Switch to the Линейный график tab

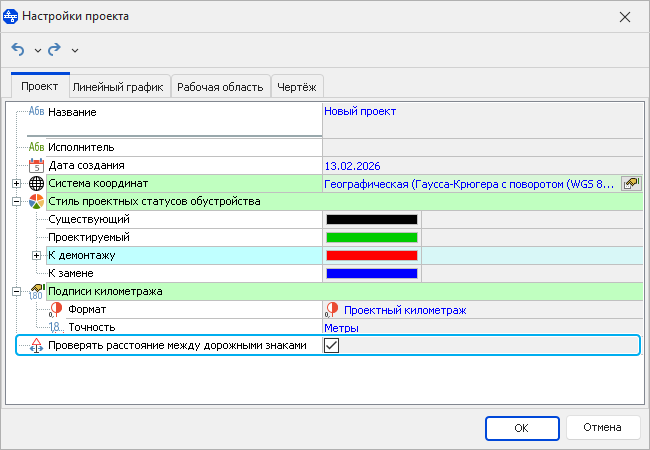(118, 87)
